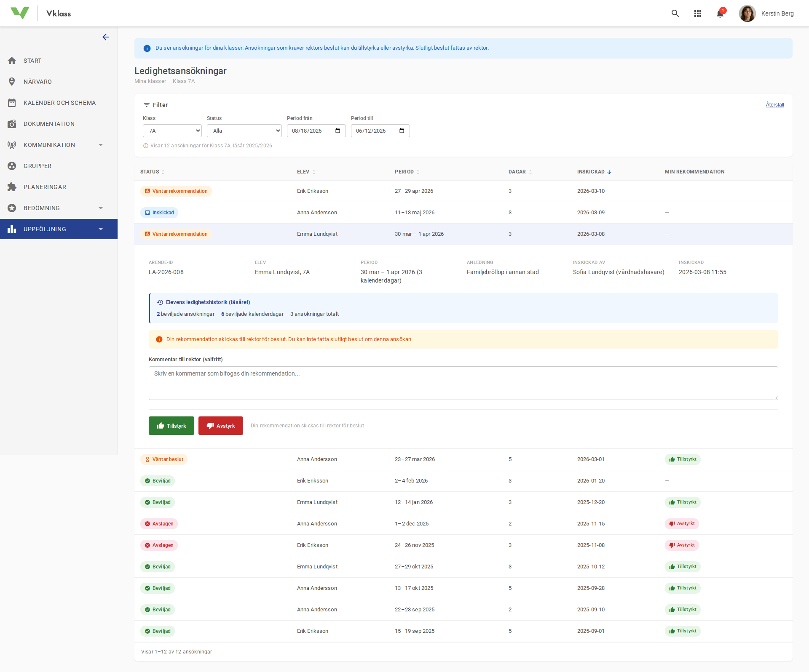This screenshot has width=809, height=672.
Task: Open the Klass dropdown showing 7A
Action: pyautogui.click(x=172, y=131)
